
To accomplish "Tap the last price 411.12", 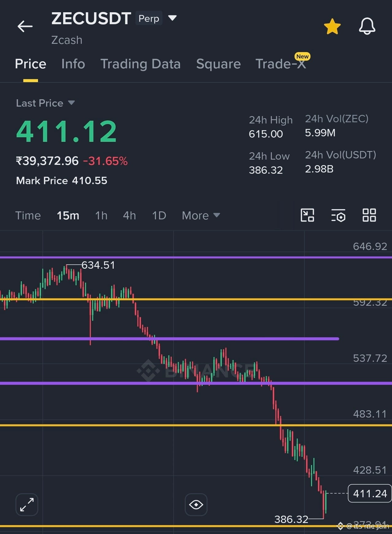I will point(67,131).
